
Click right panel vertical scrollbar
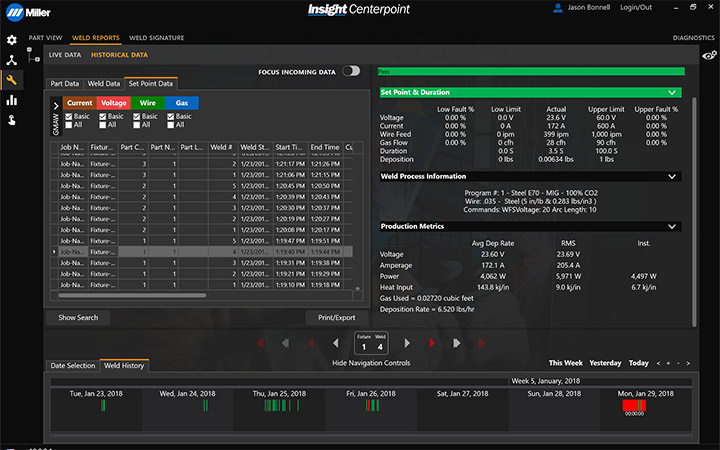pyautogui.click(x=694, y=211)
